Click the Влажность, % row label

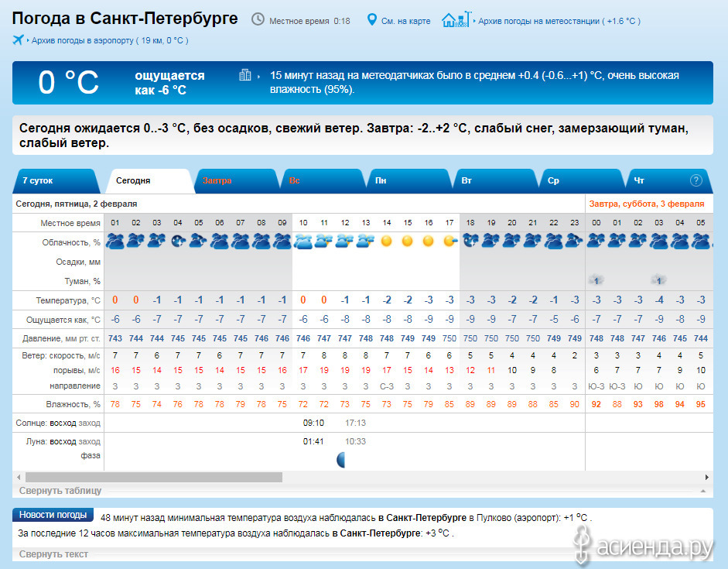(73, 404)
